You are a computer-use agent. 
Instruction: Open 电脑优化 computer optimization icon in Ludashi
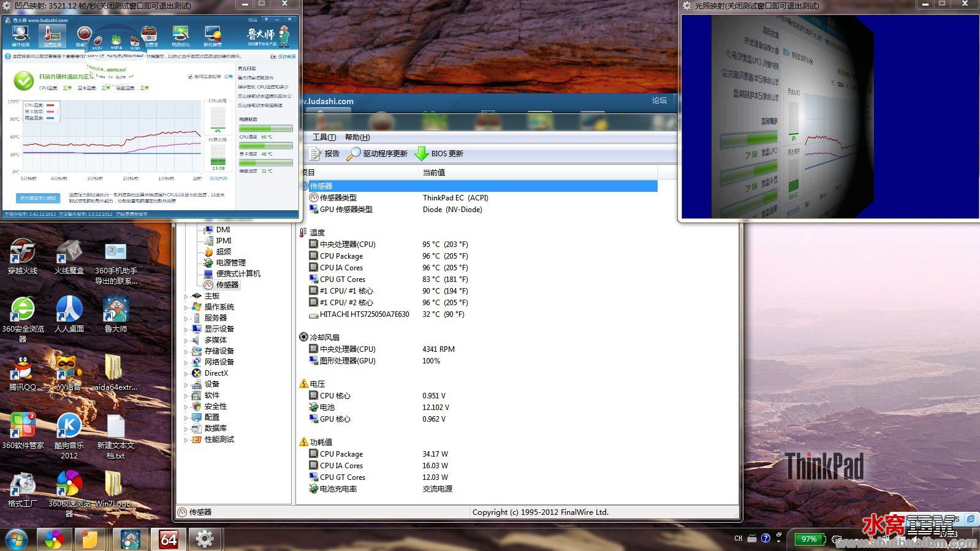click(180, 37)
